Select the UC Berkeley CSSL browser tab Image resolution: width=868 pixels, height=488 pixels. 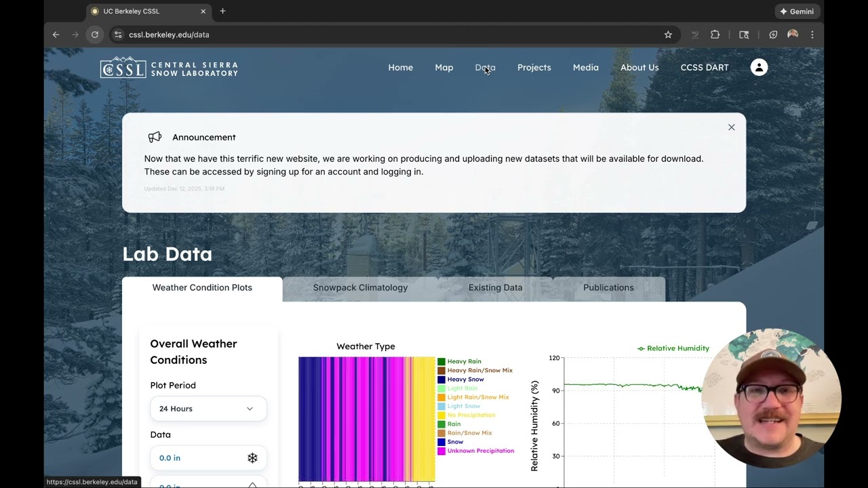(149, 12)
